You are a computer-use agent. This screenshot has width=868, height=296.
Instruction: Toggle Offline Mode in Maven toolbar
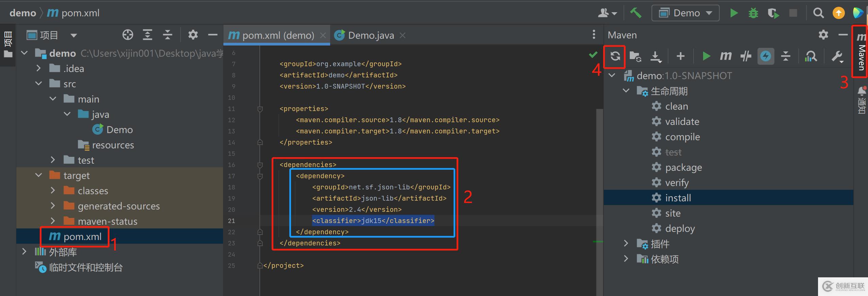[x=746, y=56]
